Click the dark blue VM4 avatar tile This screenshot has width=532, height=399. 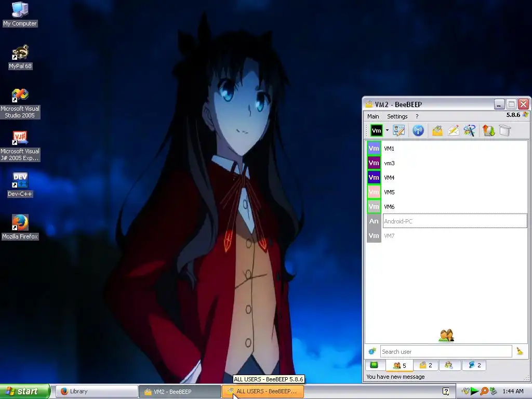pos(374,178)
